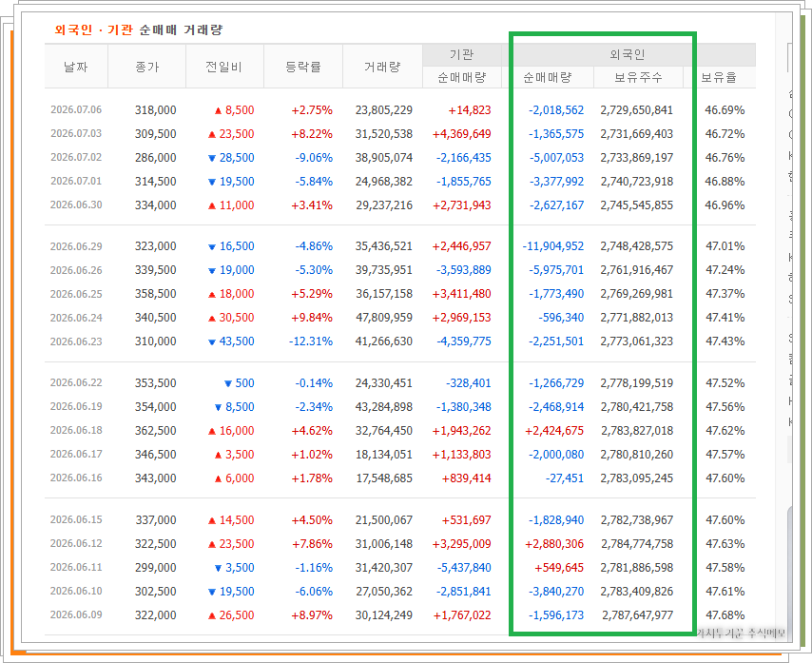This screenshot has height=663, width=812.
Task: Click foreign net sell -11,904,952
Action: (x=553, y=246)
